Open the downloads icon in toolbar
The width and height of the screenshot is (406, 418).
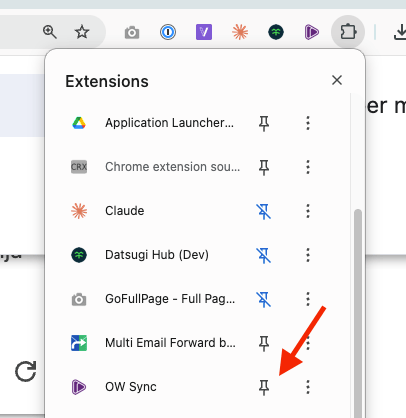click(x=400, y=33)
